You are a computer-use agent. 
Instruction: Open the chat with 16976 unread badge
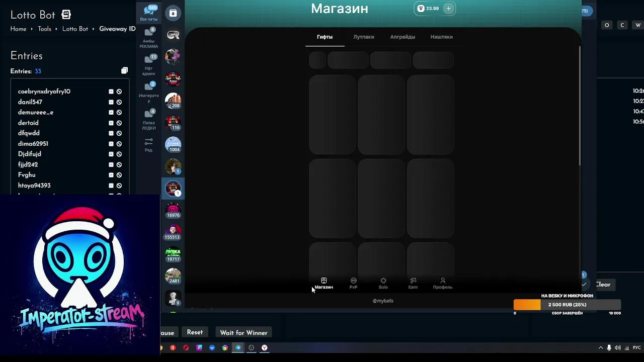173,210
